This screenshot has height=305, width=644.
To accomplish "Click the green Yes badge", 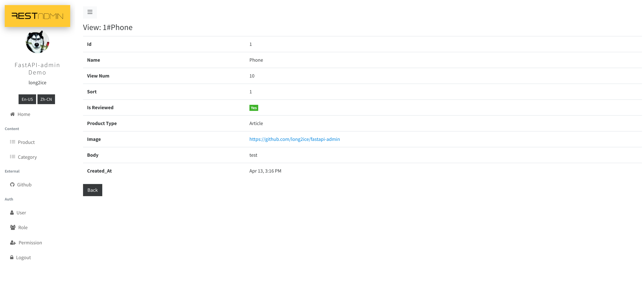I will point(254,108).
